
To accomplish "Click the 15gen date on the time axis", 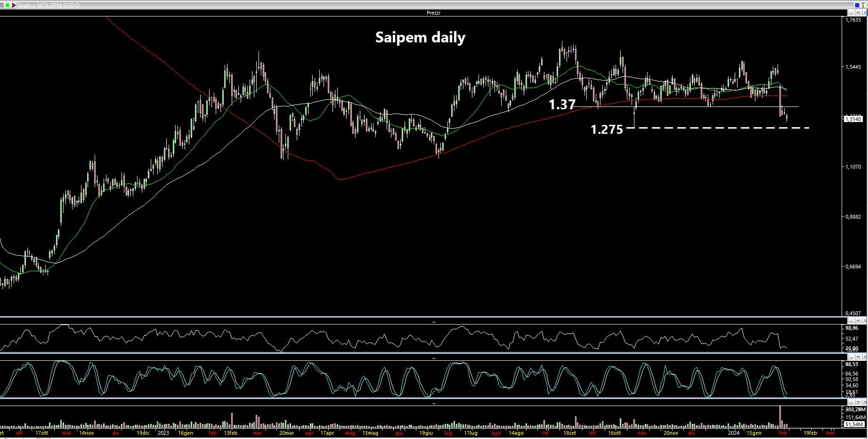I will pyautogui.click(x=754, y=433).
